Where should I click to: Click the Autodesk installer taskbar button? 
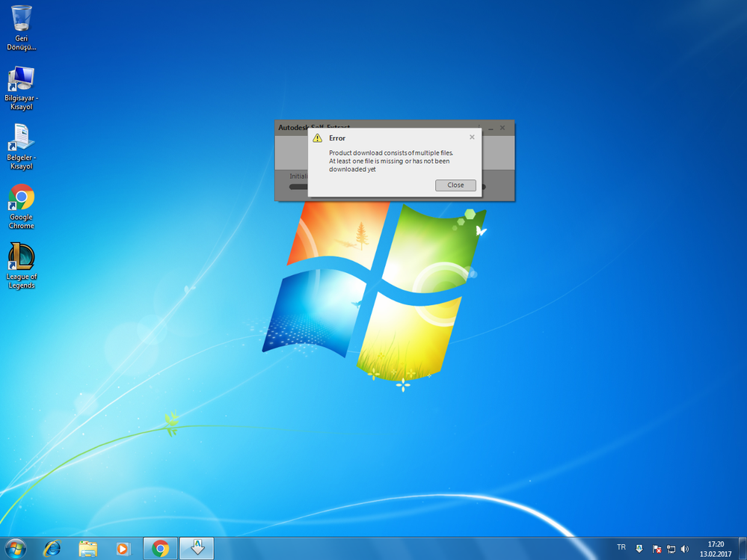[x=197, y=549]
